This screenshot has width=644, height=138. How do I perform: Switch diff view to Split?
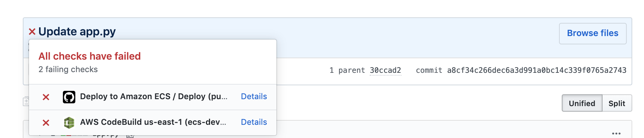(617, 103)
